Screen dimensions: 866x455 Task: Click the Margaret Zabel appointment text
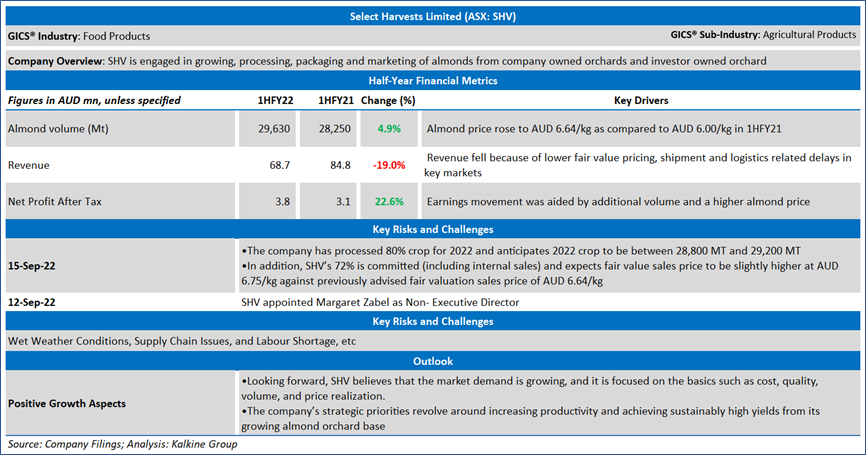click(380, 302)
